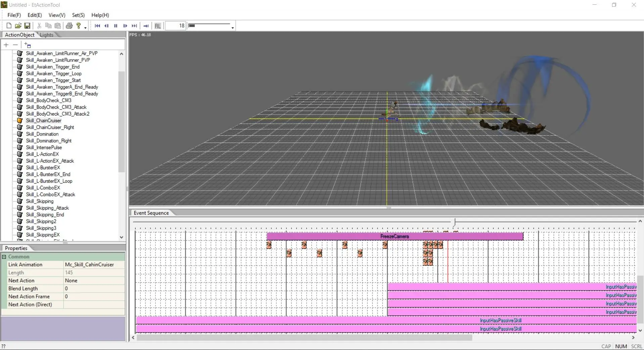This screenshot has height=350, width=644.
Task: Select Skill_BodyCheck_CM3 action
Action: tap(49, 100)
